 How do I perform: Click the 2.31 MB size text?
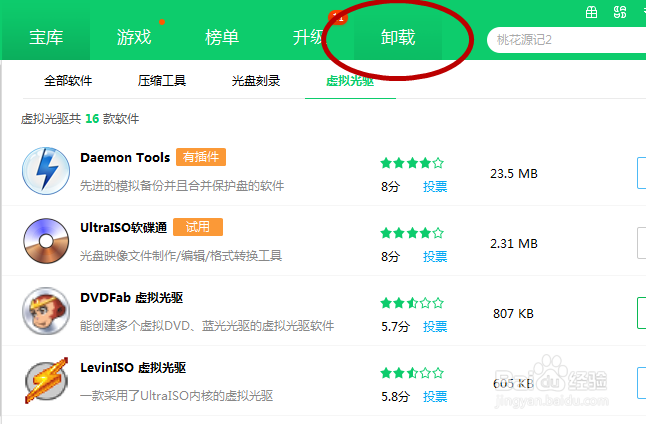[514, 244]
